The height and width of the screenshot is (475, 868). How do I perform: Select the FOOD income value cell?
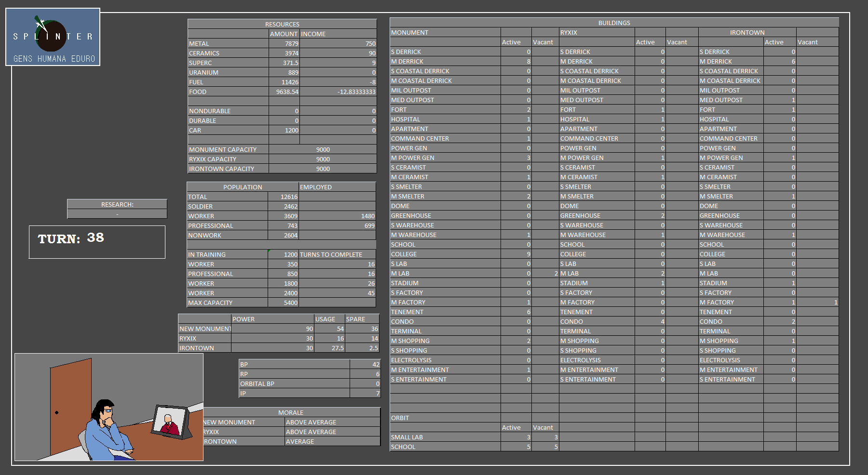click(x=338, y=92)
